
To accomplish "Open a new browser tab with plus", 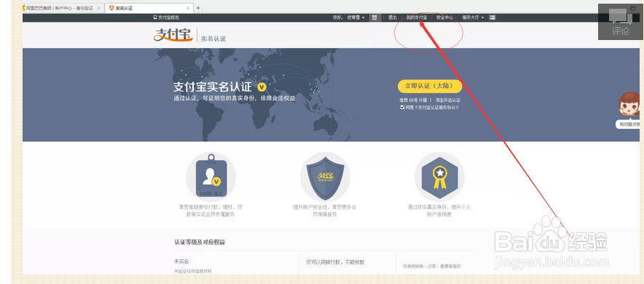I will pyautogui.click(x=198, y=8).
